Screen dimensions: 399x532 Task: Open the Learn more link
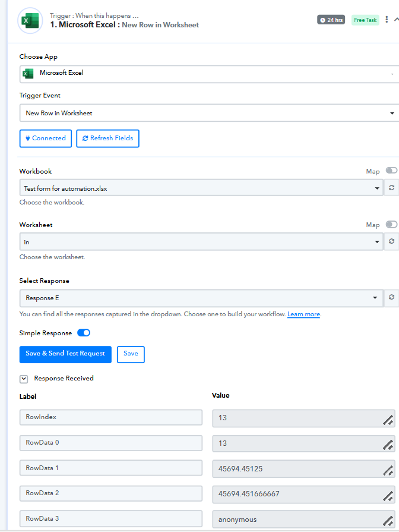tap(303, 314)
